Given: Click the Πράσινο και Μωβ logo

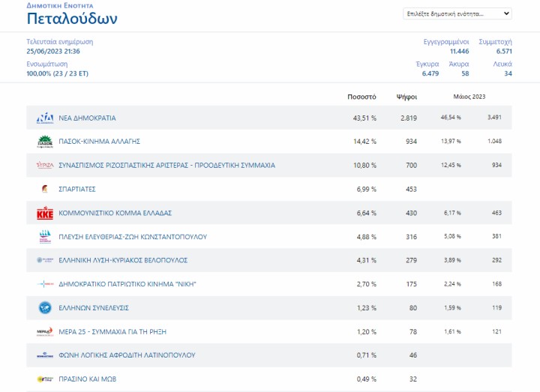Looking at the screenshot, I should point(45,379).
